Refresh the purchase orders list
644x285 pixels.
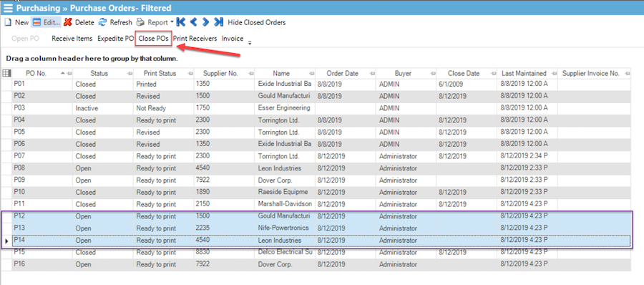pyautogui.click(x=115, y=22)
